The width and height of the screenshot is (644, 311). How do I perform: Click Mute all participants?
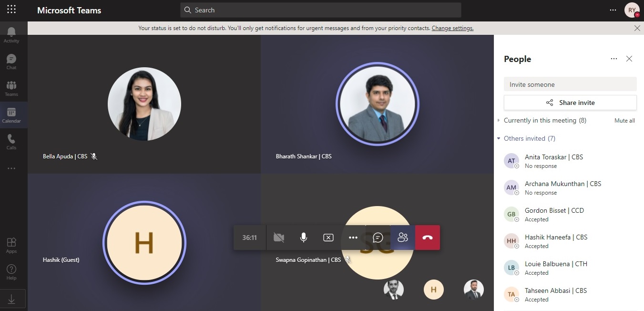pyautogui.click(x=624, y=121)
